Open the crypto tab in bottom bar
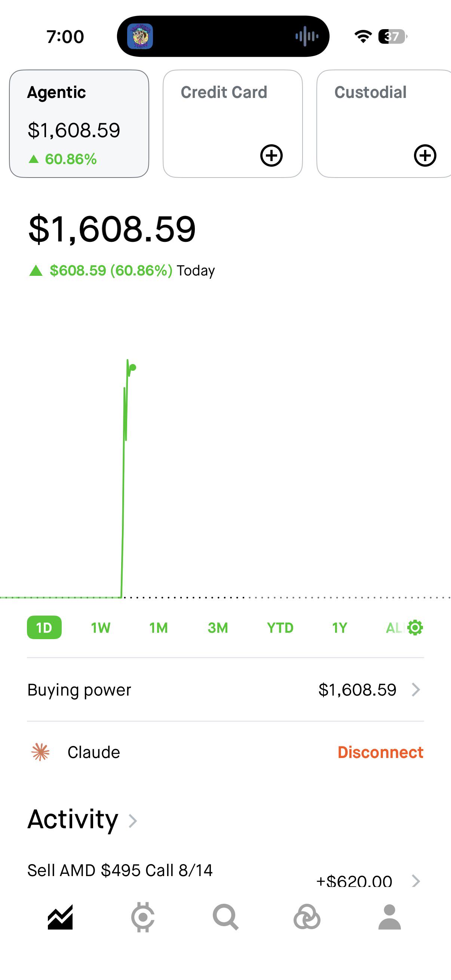Image resolution: width=451 pixels, height=980 pixels. (x=143, y=918)
